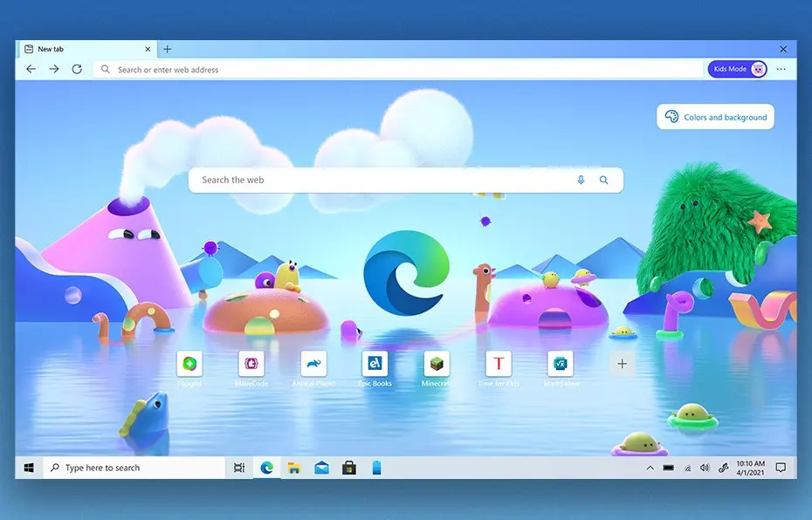Open Microsoft Store from the taskbar
This screenshot has height=520, width=812.
(x=349, y=468)
